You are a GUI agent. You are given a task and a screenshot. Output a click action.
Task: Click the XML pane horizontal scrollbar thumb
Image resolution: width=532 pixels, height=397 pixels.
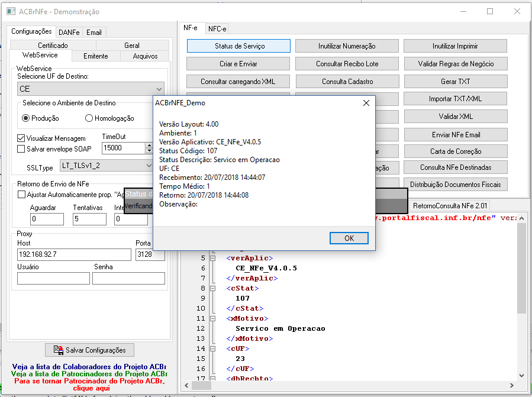pyautogui.click(x=202, y=386)
